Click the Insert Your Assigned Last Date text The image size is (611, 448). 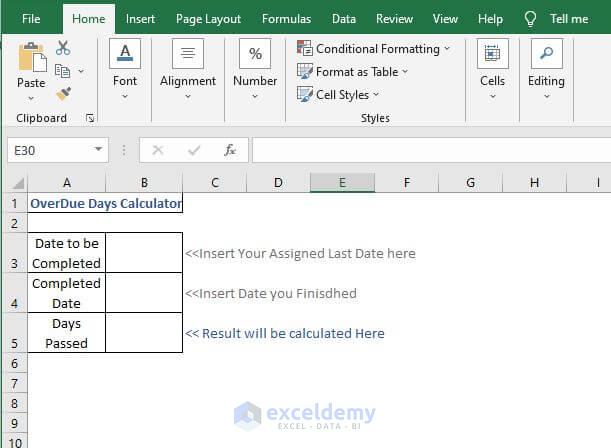point(300,254)
